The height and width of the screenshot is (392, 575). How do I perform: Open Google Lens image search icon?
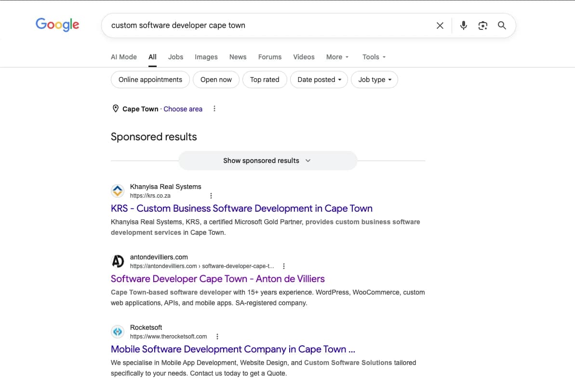(x=482, y=25)
